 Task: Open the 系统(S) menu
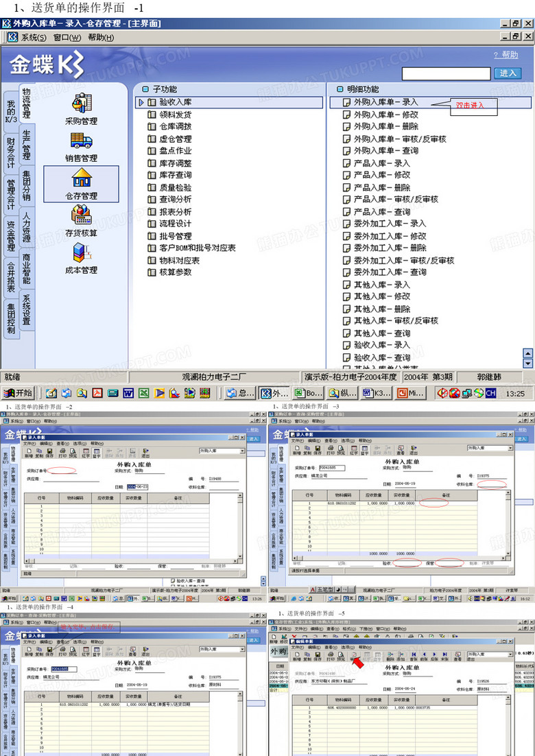(x=34, y=37)
